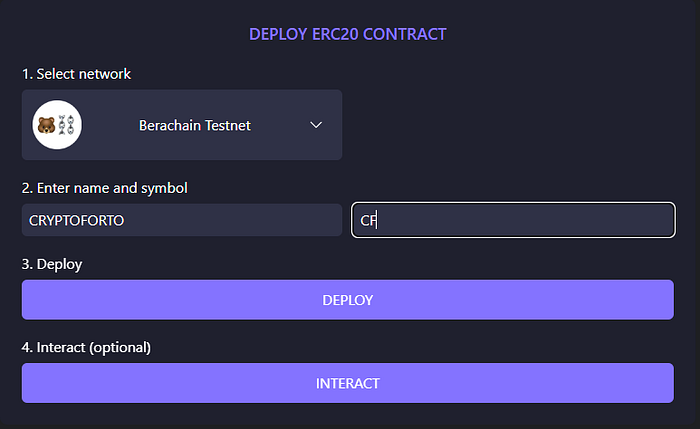Focus the token symbol input field

point(513,220)
